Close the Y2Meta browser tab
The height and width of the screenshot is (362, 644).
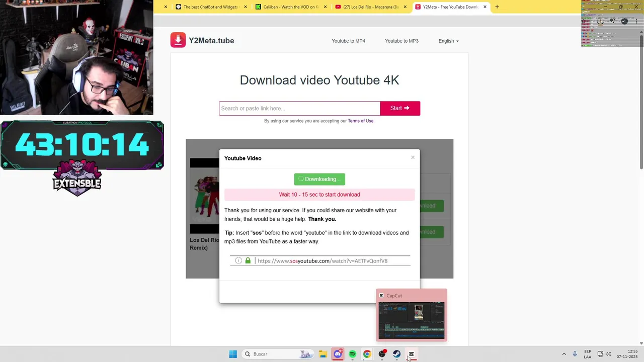pyautogui.click(x=485, y=7)
